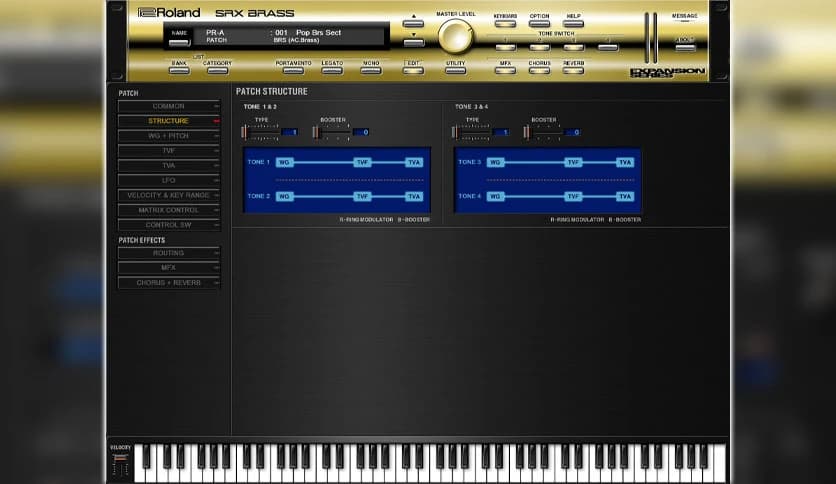Viewport: 836px width, 484px height.
Task: Toggle Tone Switch 3
Action: click(573, 47)
